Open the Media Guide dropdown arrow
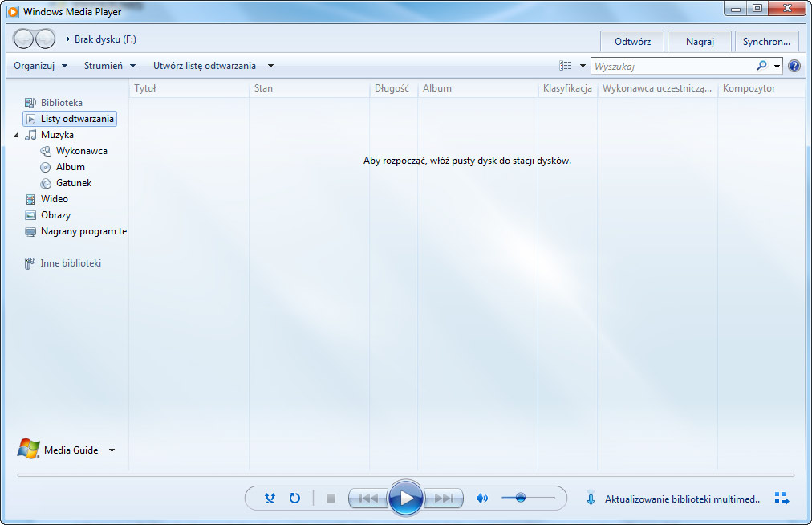This screenshot has height=525, width=812. tap(112, 450)
